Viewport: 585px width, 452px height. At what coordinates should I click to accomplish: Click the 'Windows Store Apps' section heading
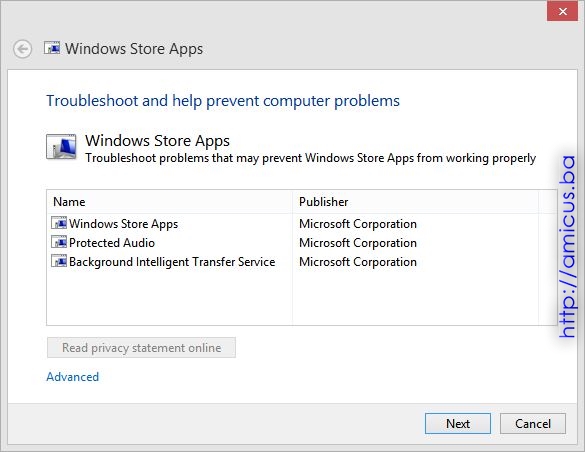[x=157, y=141]
